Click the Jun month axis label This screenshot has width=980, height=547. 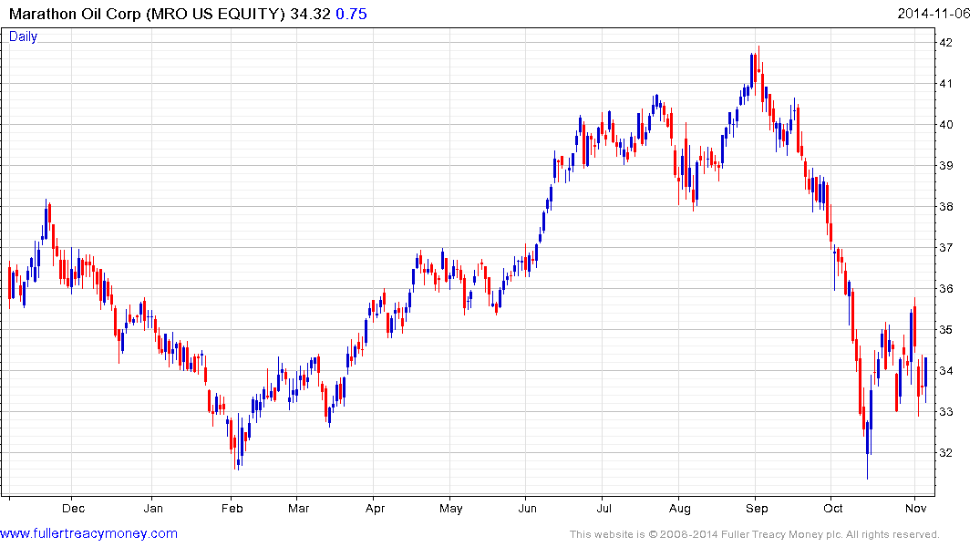pos(528,508)
